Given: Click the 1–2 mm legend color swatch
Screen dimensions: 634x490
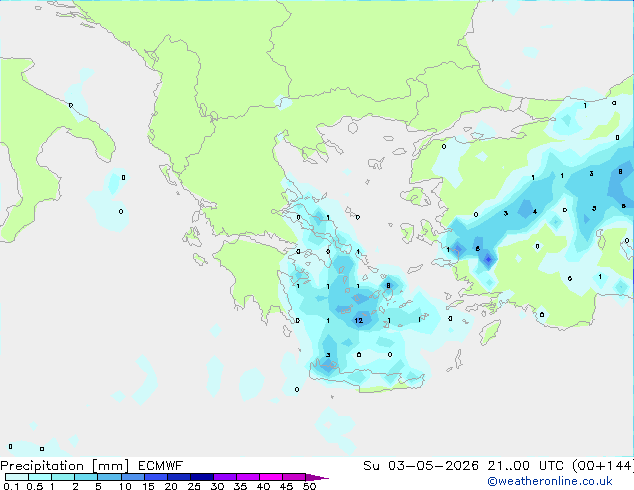Looking at the screenshot, I should (63, 477).
